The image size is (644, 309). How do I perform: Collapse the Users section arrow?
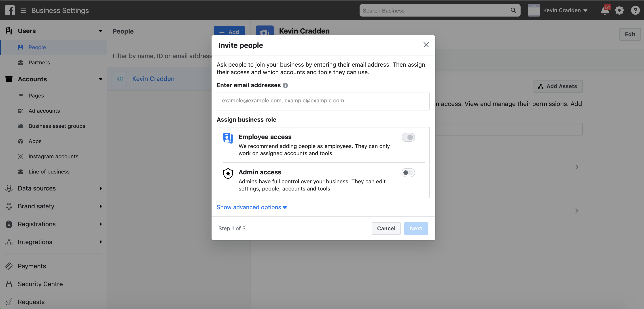[100, 31]
